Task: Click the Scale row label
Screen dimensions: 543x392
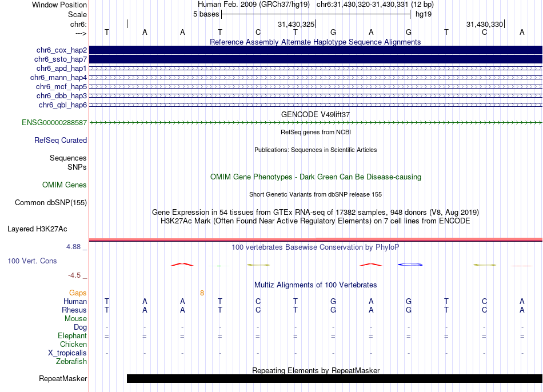Action: (77, 14)
